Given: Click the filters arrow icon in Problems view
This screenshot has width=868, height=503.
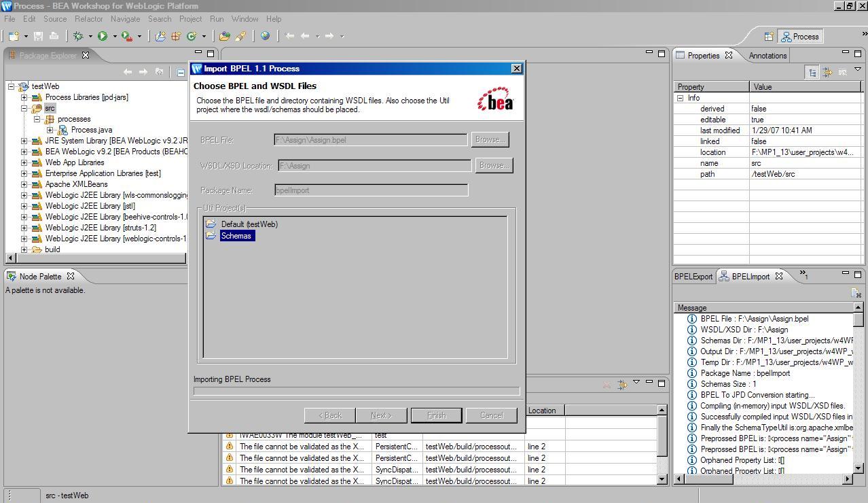Looking at the screenshot, I should pos(622,385).
